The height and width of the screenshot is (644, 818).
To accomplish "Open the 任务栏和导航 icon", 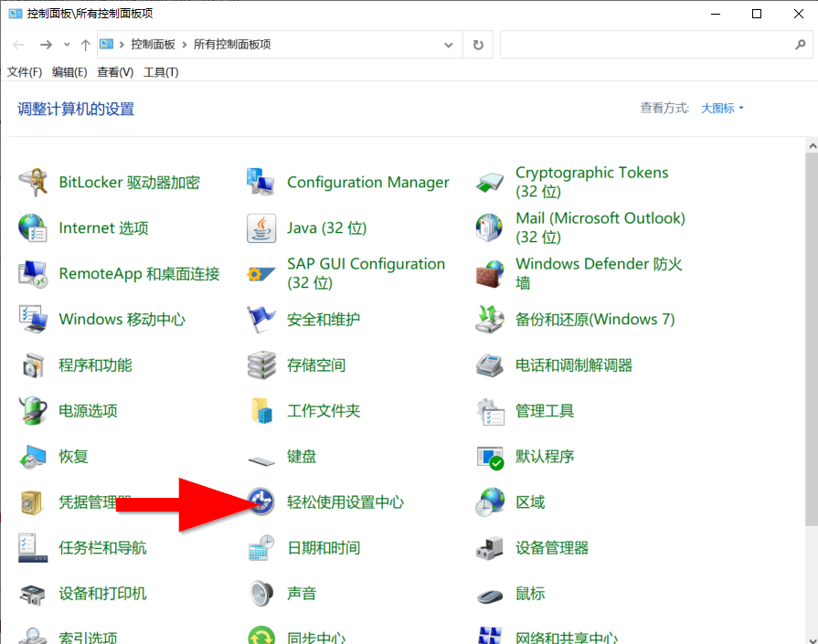I will pyautogui.click(x=33, y=547).
